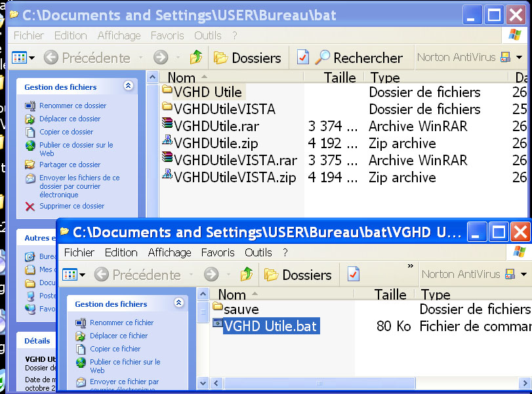
Task: Select the VGHDUtile.rar archive file
Action: pos(216,127)
